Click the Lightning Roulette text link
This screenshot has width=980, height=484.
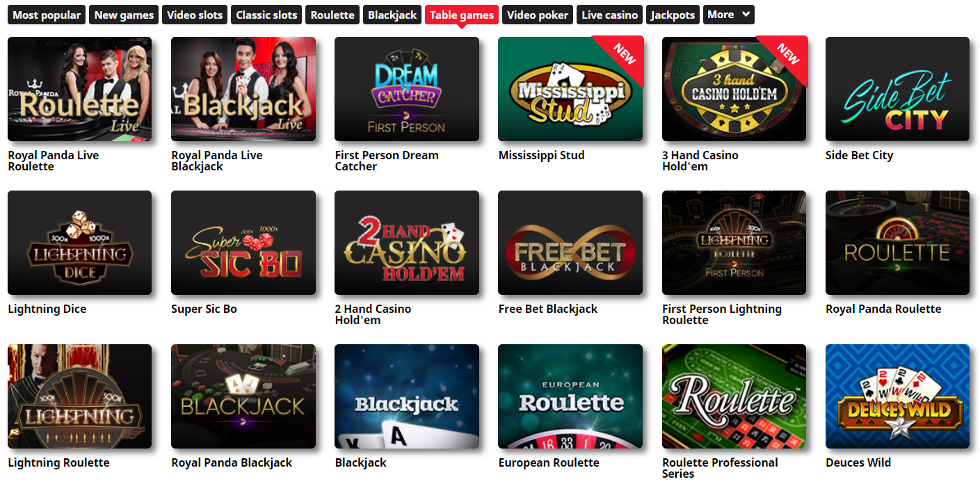(x=58, y=462)
